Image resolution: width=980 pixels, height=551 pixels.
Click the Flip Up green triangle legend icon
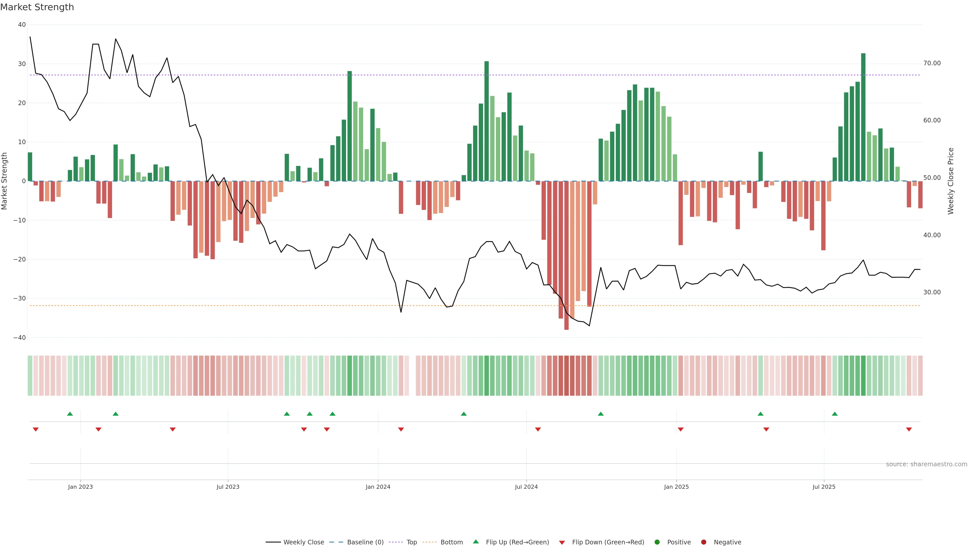click(475, 542)
